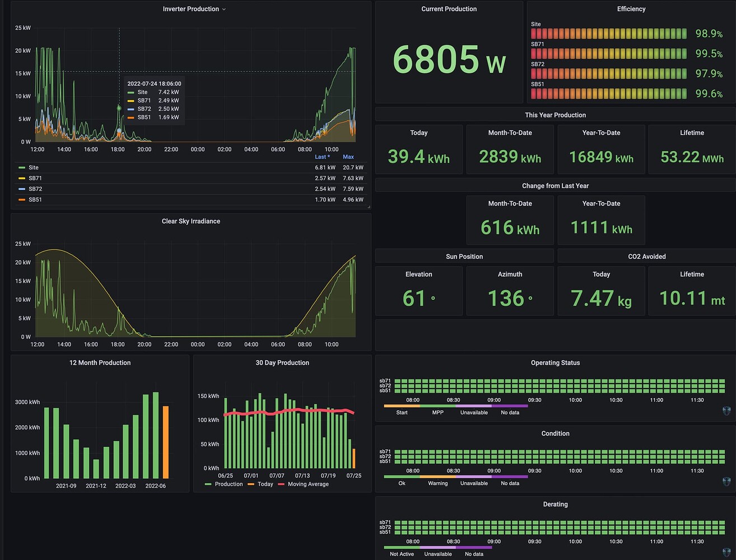Click the Site efficiency bar gauge
The image size is (736, 560).
pos(609,34)
